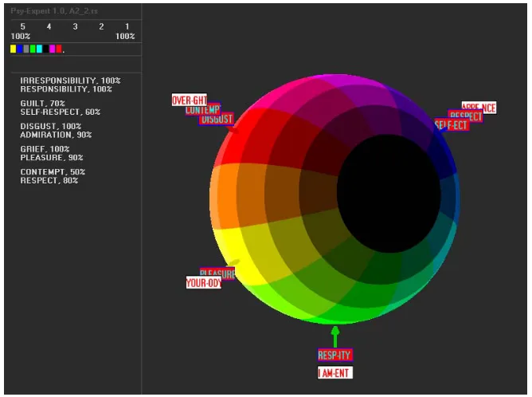Select the gray color swatch
This screenshot has height=397, width=532.
tap(26, 49)
